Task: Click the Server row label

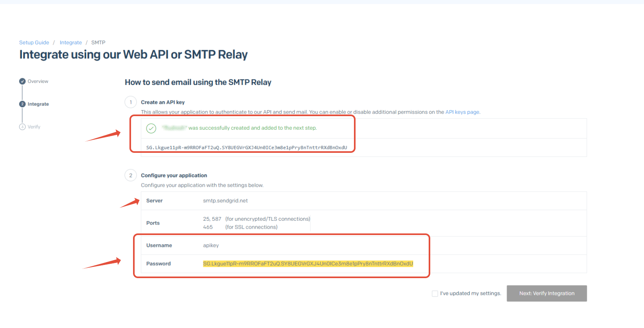Action: point(154,201)
